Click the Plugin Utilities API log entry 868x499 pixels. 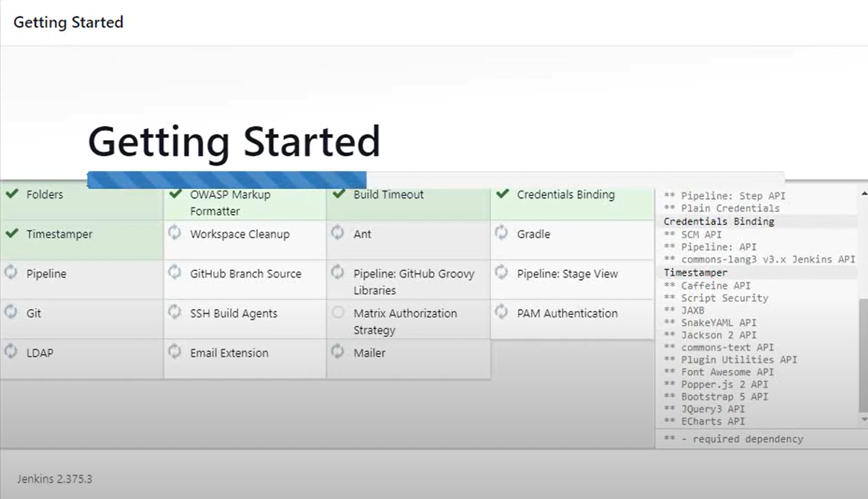(730, 359)
